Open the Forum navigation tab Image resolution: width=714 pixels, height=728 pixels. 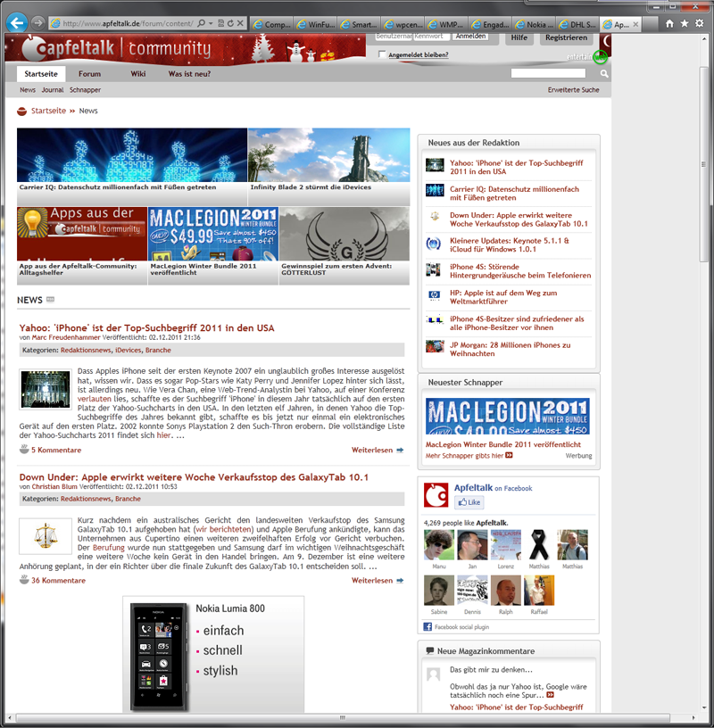[x=89, y=74]
